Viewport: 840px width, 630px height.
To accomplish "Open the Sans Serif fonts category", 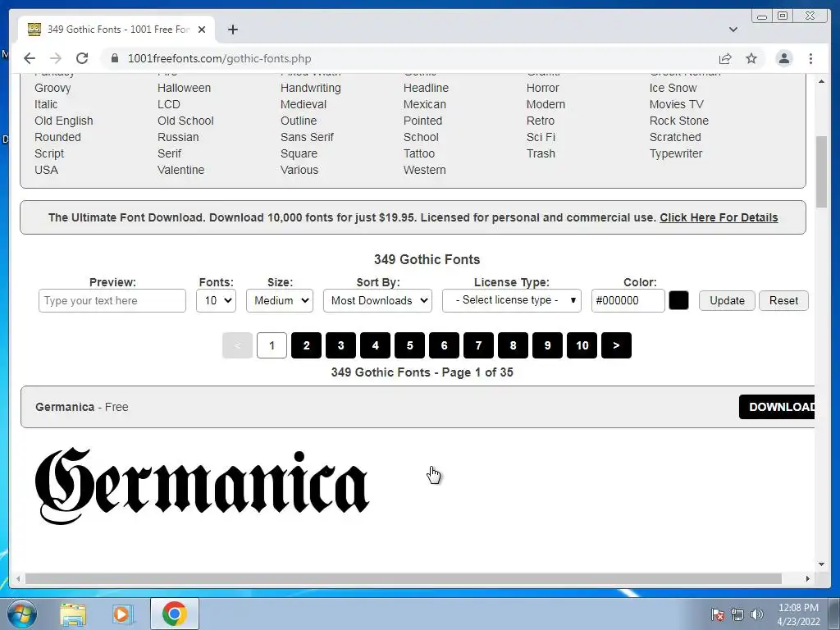I will 307,137.
